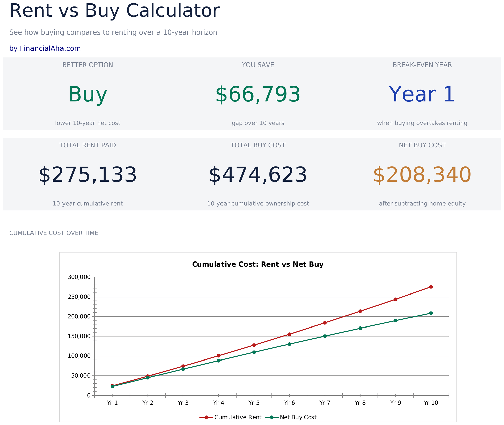Click the Yr 5 axis label

click(x=254, y=403)
